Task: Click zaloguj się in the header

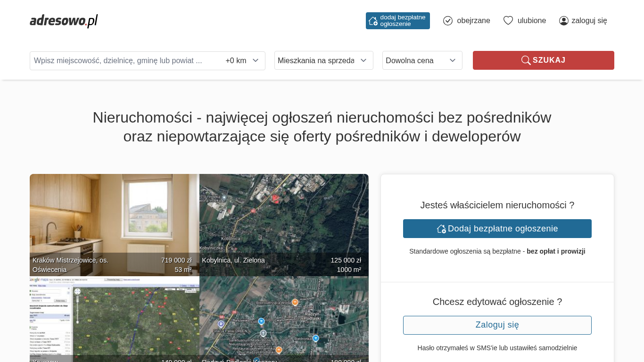Action: pyautogui.click(x=589, y=21)
